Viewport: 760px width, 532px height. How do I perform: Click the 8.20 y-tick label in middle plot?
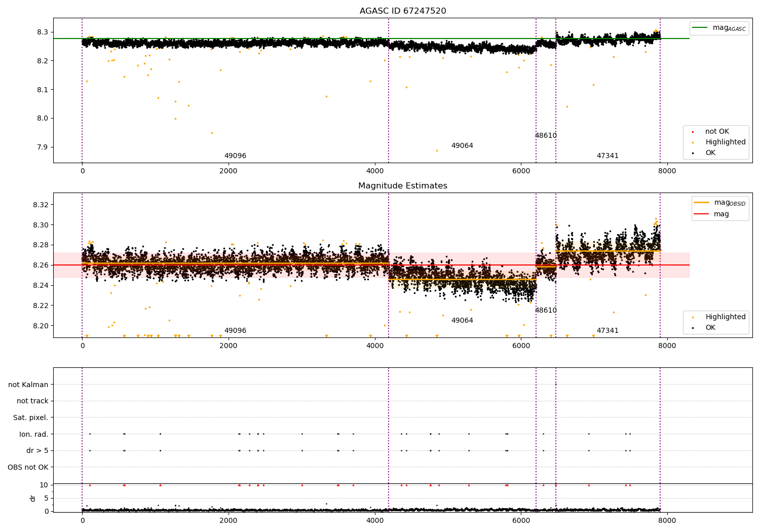(41, 326)
